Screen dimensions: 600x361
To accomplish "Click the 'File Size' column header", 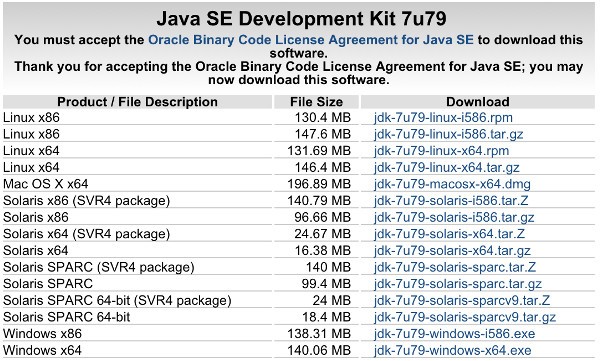I will pyautogui.click(x=316, y=102).
